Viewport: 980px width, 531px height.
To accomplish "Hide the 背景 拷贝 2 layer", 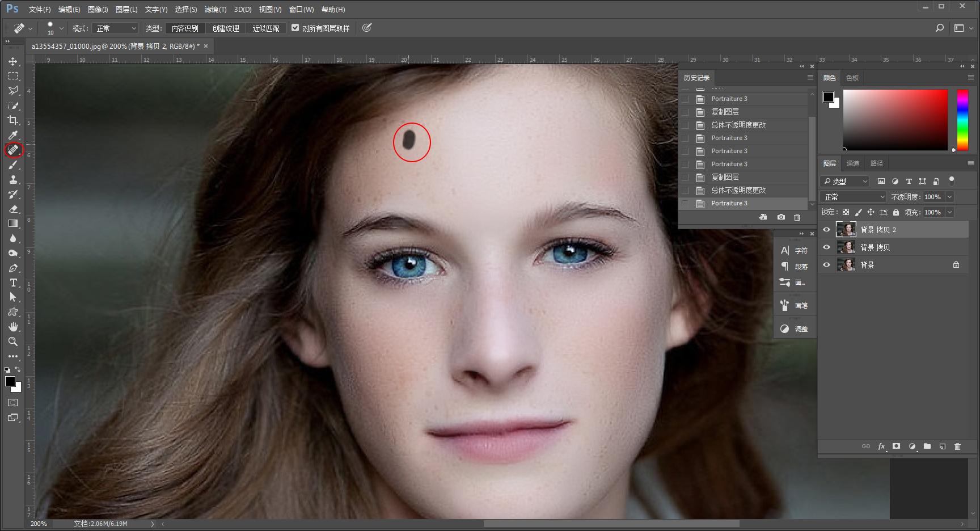I will pos(826,230).
